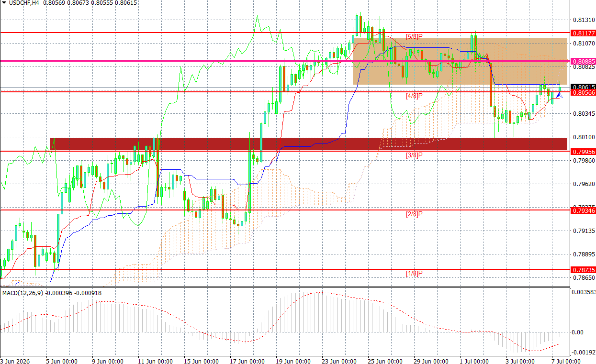Click the 19 Jun 00:00 time label
596x364 pixels.
[x=293, y=361]
